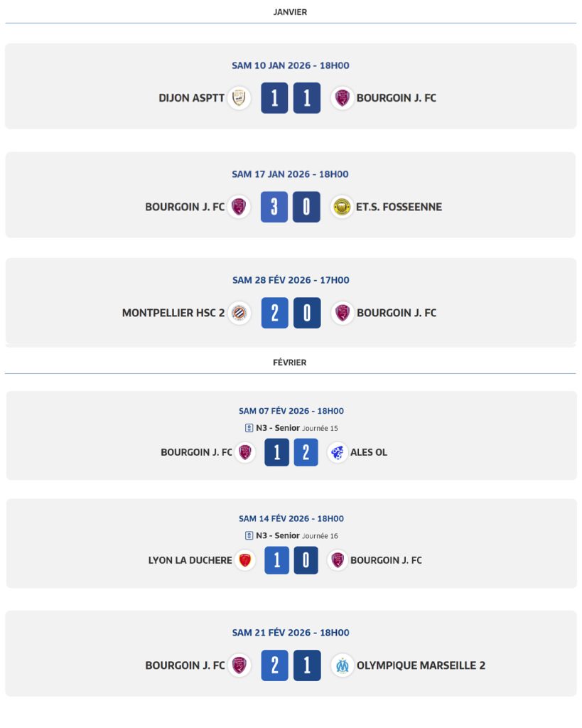
Task: Click the Ales OL club logo
Action: [x=338, y=452]
